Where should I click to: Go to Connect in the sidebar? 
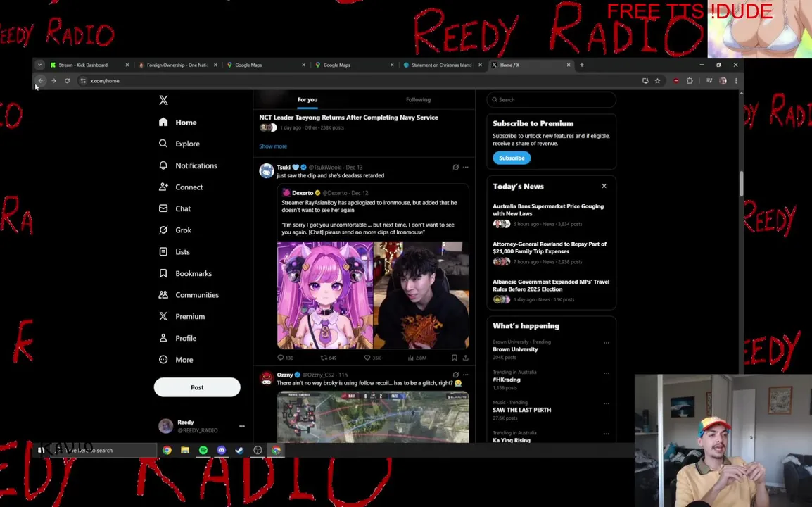[x=181, y=187]
